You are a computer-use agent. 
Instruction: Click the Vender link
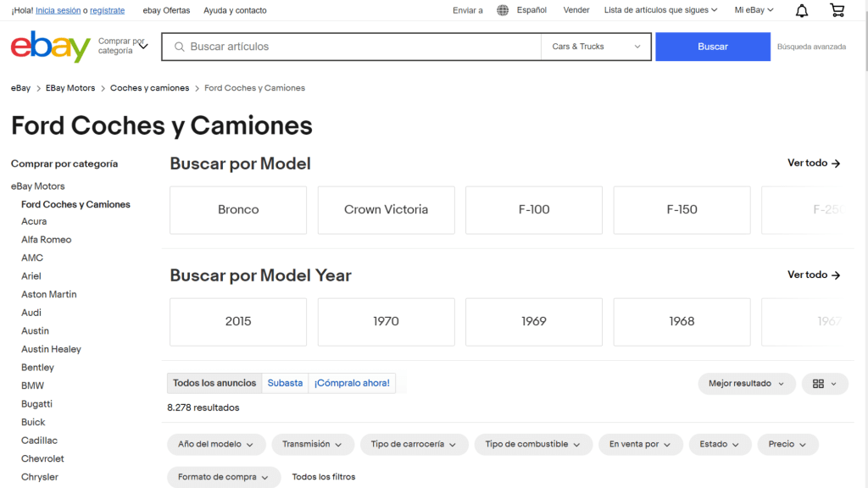tap(576, 10)
